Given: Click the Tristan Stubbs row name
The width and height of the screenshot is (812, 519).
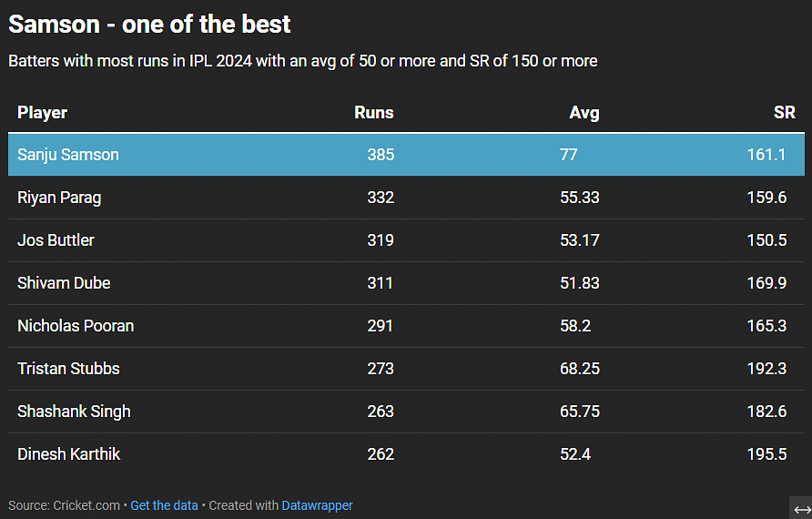Looking at the screenshot, I should pyautogui.click(x=68, y=369).
